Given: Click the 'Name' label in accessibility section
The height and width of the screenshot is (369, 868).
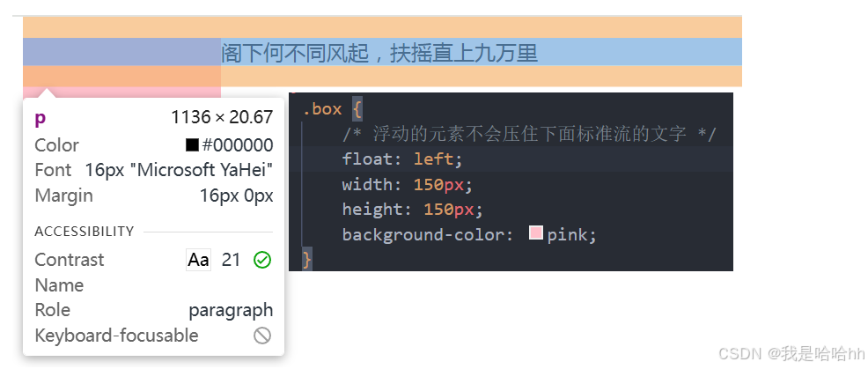Looking at the screenshot, I should point(59,285).
